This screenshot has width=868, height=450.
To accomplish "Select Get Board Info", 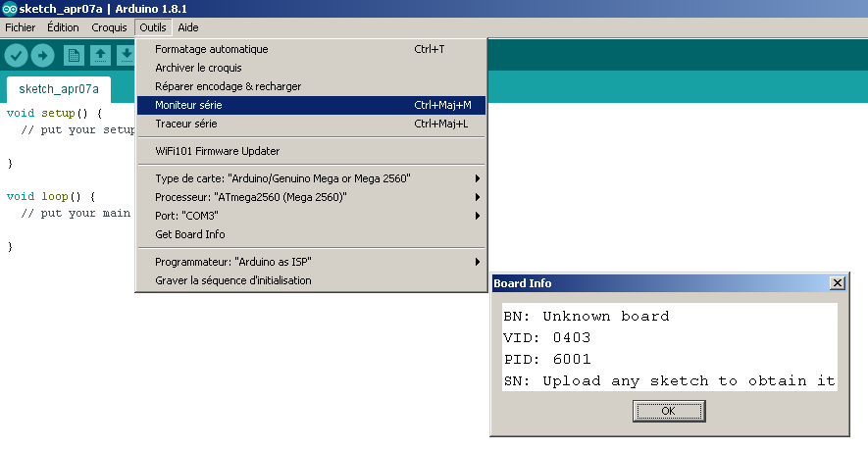I will pos(311,234).
